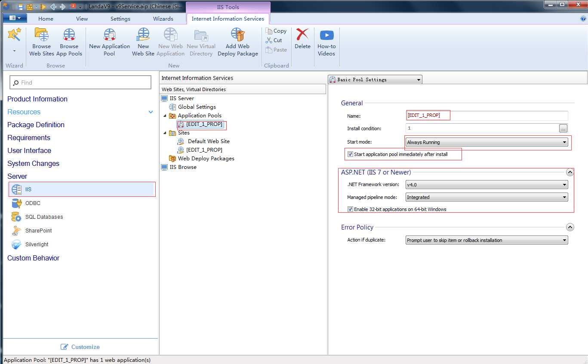Go to Custom Behavior section
The image size is (588, 364).
33,258
